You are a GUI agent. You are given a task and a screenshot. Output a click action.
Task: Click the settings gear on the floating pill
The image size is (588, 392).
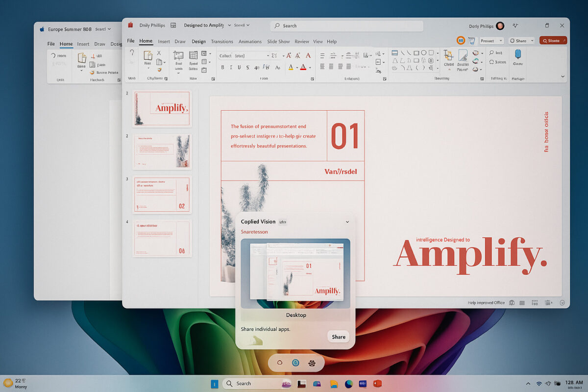tap(312, 363)
